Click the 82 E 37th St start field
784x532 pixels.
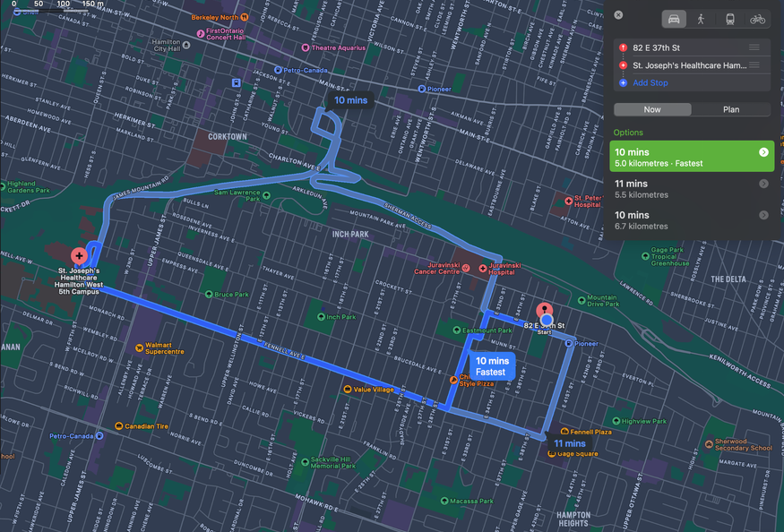[692, 48]
